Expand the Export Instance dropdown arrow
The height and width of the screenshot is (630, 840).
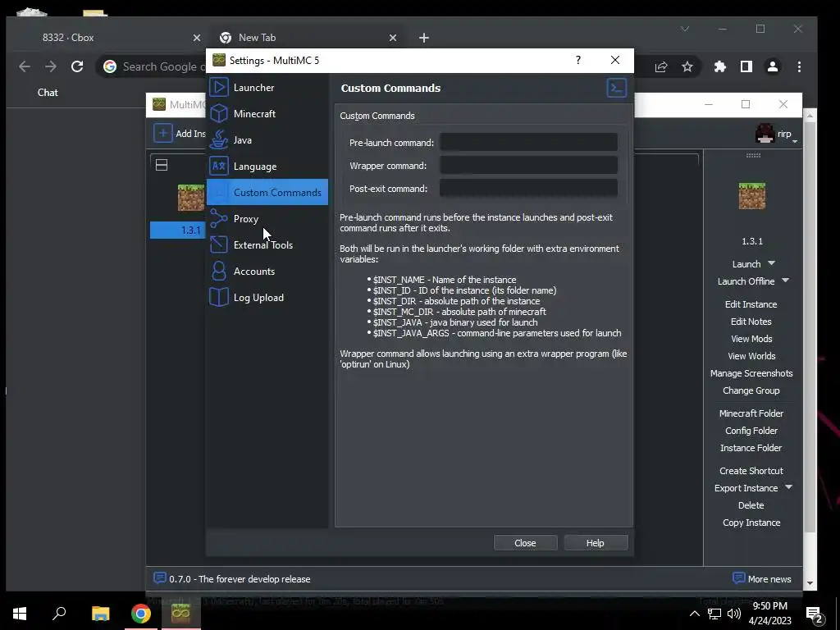pyautogui.click(x=788, y=487)
